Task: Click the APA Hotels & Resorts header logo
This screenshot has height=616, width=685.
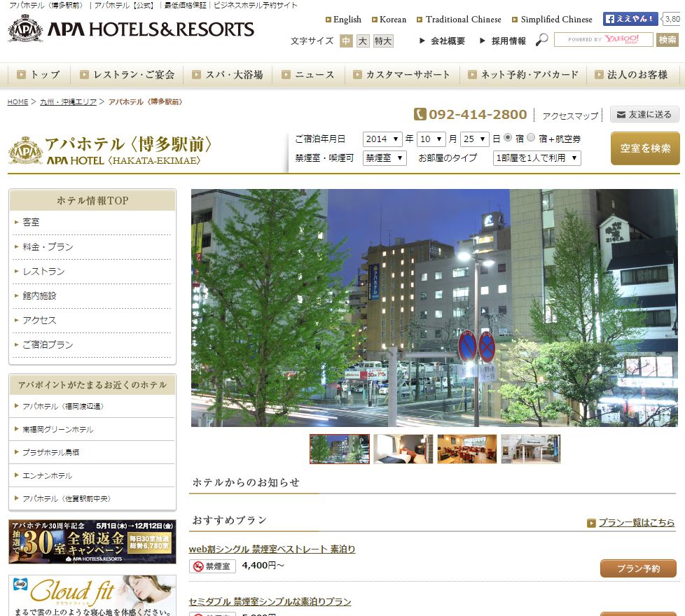Action: 130,29
